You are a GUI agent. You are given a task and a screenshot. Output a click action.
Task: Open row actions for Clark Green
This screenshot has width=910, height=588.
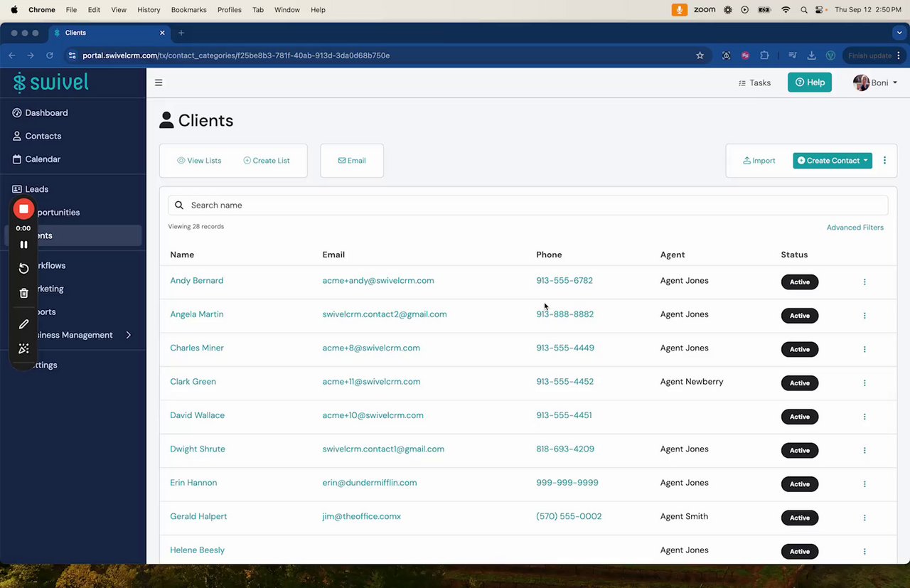[864, 383]
